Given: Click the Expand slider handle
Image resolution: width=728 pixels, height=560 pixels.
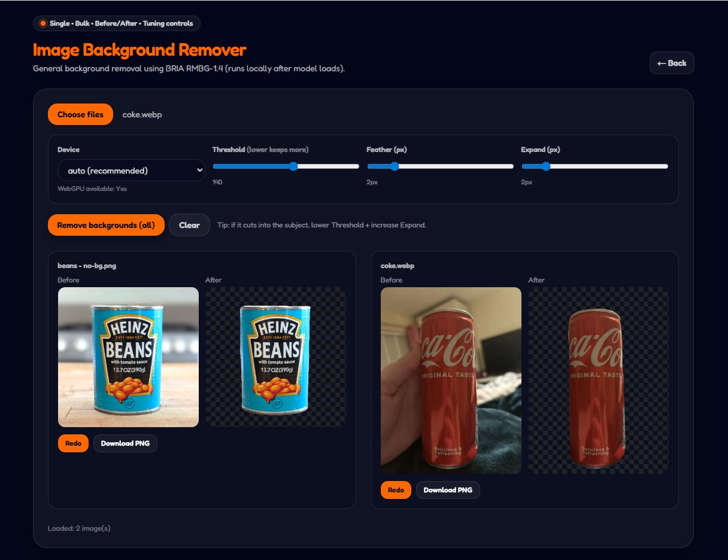Looking at the screenshot, I should coord(545,166).
